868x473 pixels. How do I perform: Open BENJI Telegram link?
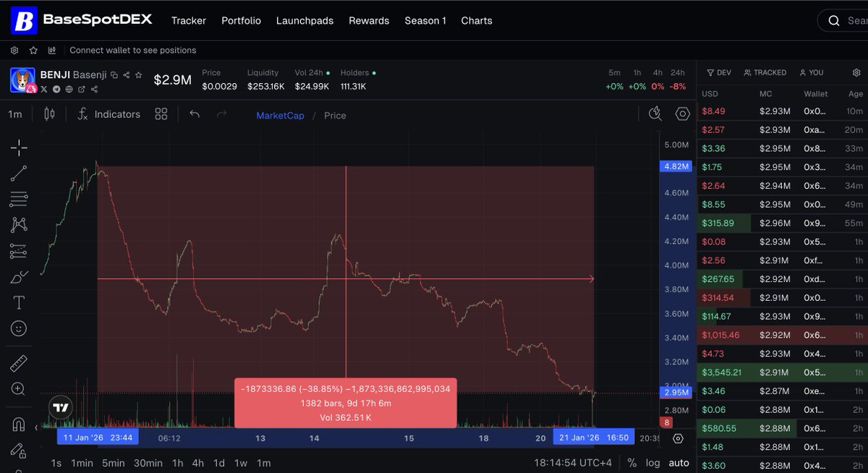point(56,89)
